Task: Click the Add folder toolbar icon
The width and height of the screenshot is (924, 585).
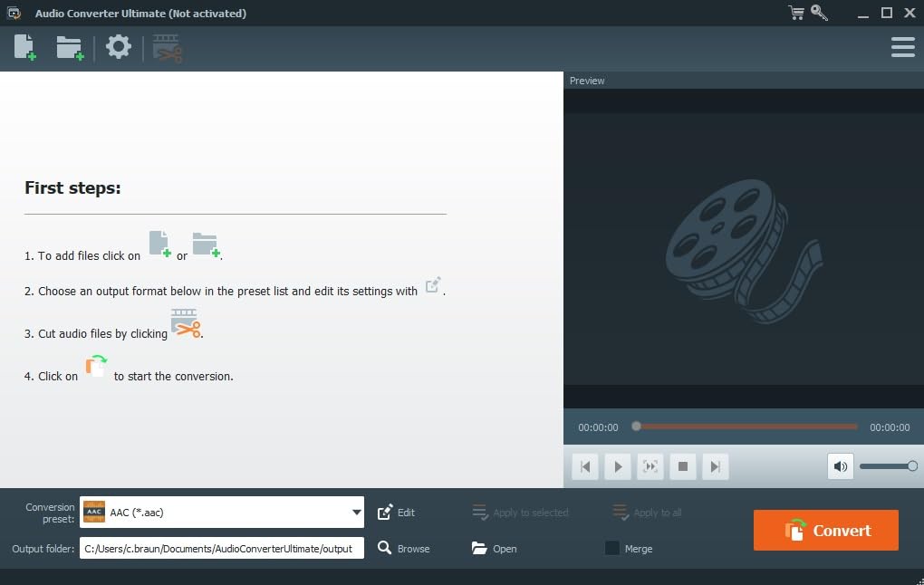Action: point(70,47)
